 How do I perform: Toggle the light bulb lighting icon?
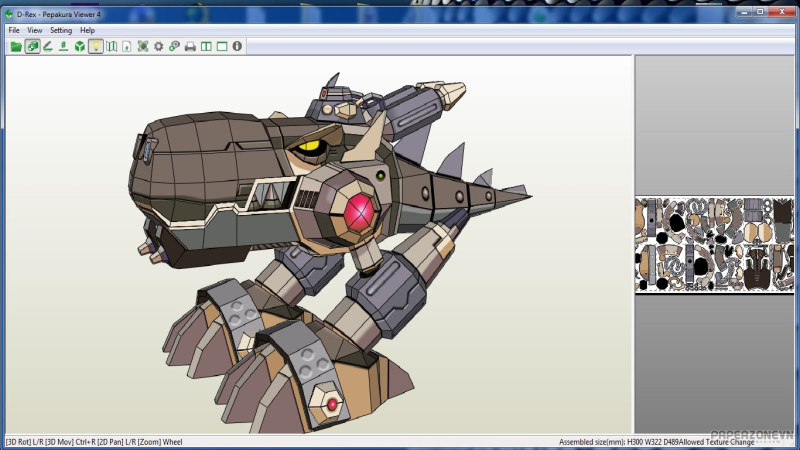pyautogui.click(x=95, y=46)
